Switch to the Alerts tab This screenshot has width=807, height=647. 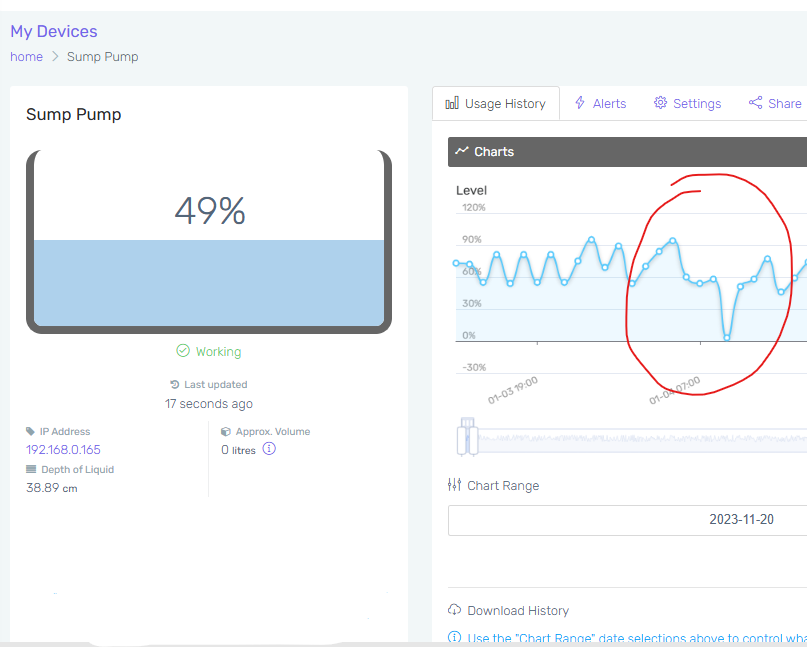[x=600, y=103]
